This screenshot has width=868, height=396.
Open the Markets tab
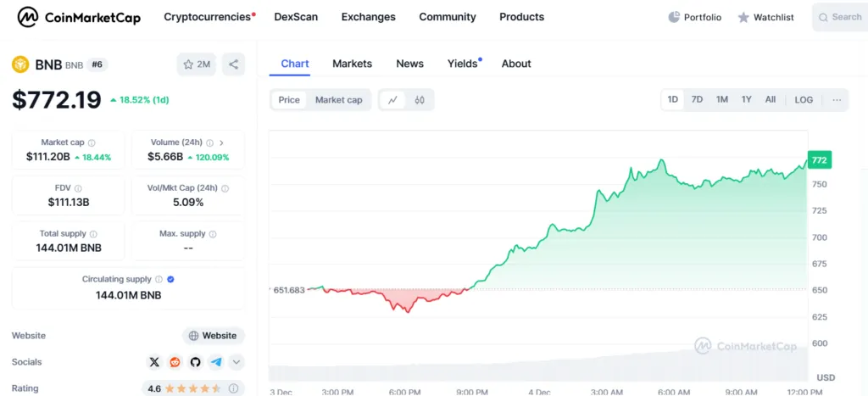tap(352, 64)
